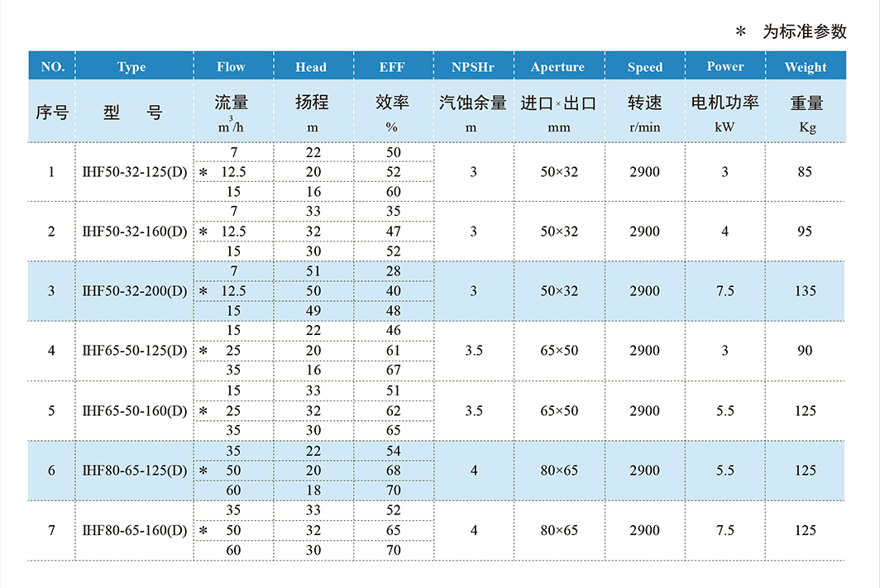Click the 65×50 aperture of IHF65-50-125(D)
880x588 pixels.
559,351
